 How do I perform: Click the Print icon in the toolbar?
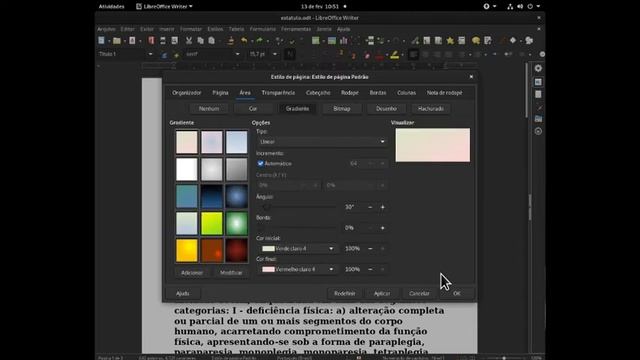[163, 40]
